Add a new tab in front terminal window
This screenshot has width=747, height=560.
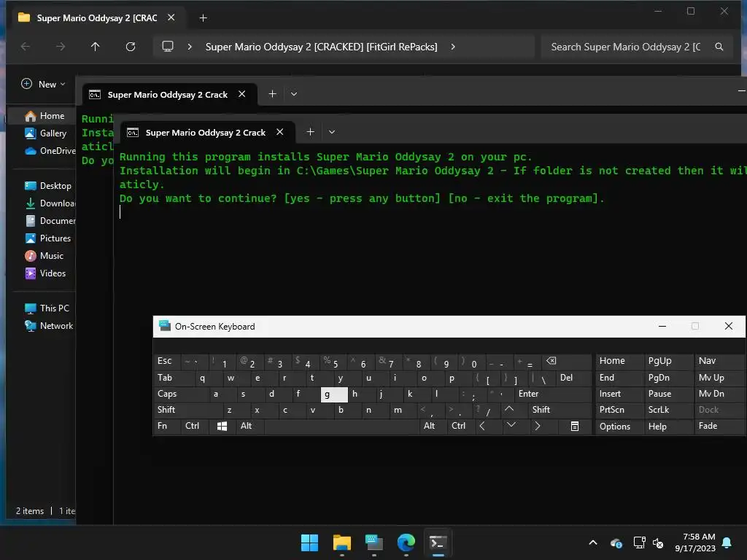pyautogui.click(x=310, y=132)
